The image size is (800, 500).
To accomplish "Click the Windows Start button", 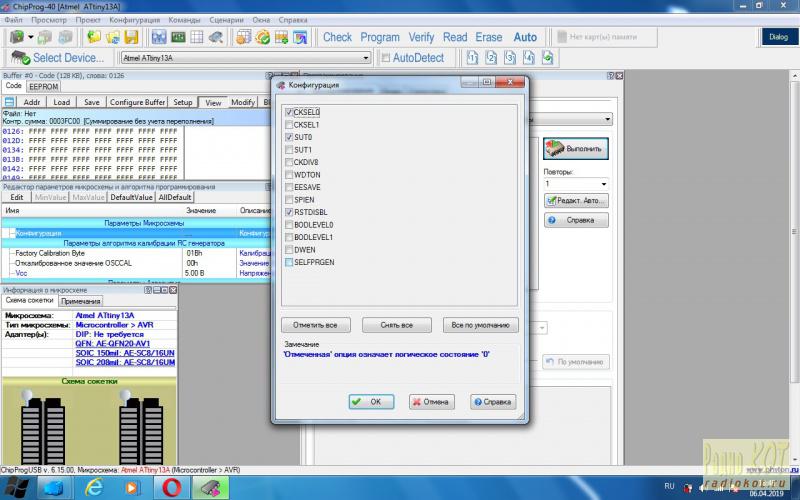I will [x=15, y=488].
